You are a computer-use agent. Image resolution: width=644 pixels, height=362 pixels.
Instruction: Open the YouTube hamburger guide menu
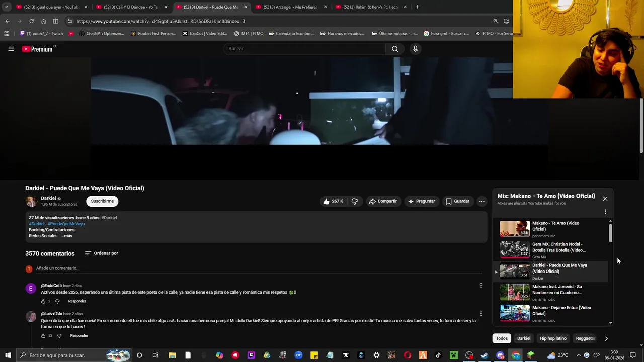(11, 49)
